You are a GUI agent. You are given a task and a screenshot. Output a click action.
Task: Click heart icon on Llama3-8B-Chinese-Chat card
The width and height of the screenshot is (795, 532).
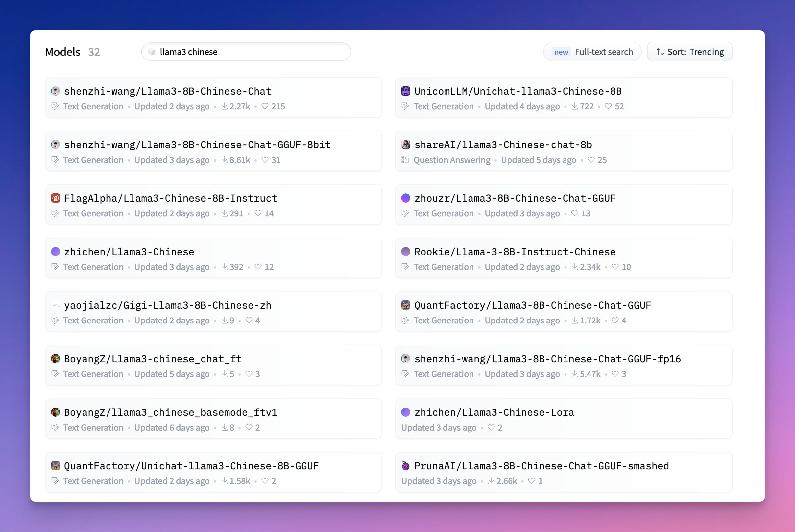pyautogui.click(x=265, y=106)
